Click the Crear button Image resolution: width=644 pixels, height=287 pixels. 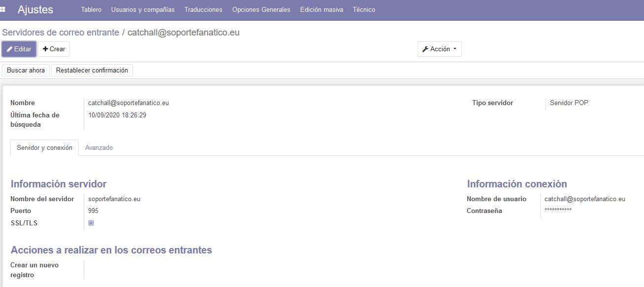[54, 49]
